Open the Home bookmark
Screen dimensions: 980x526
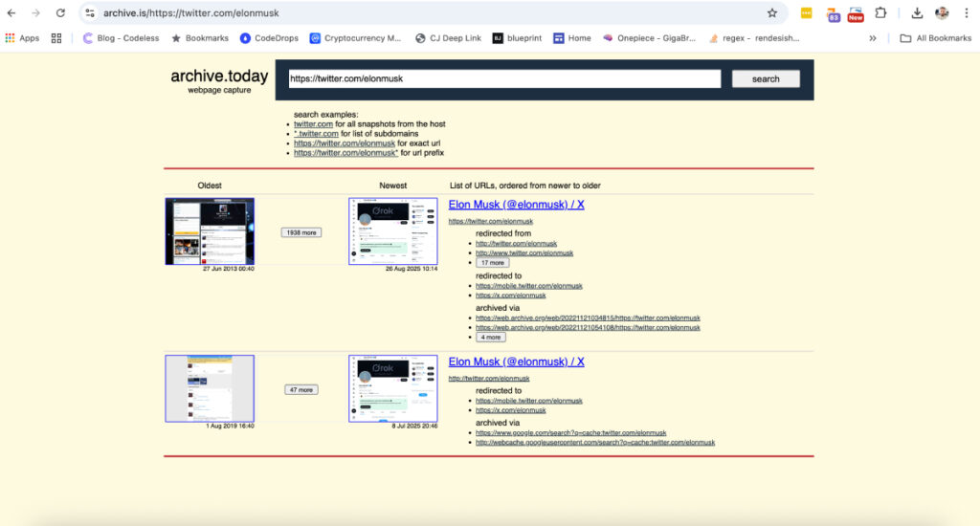click(x=572, y=38)
